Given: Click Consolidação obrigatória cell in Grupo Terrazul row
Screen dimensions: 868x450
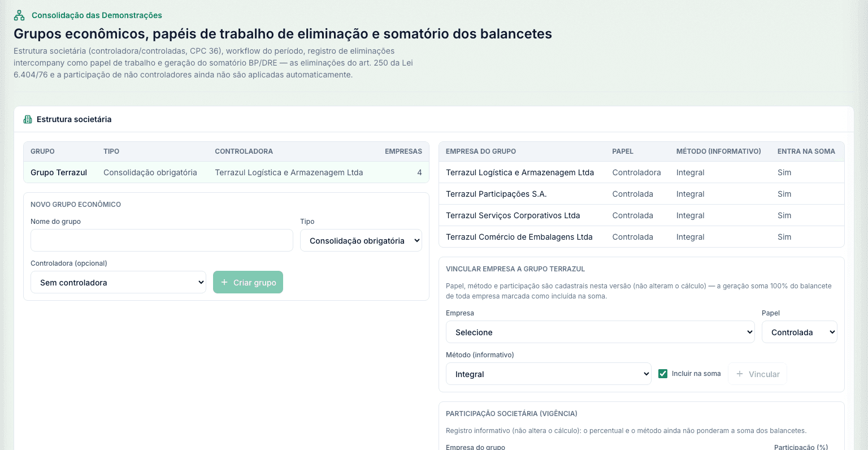Looking at the screenshot, I should [x=150, y=172].
